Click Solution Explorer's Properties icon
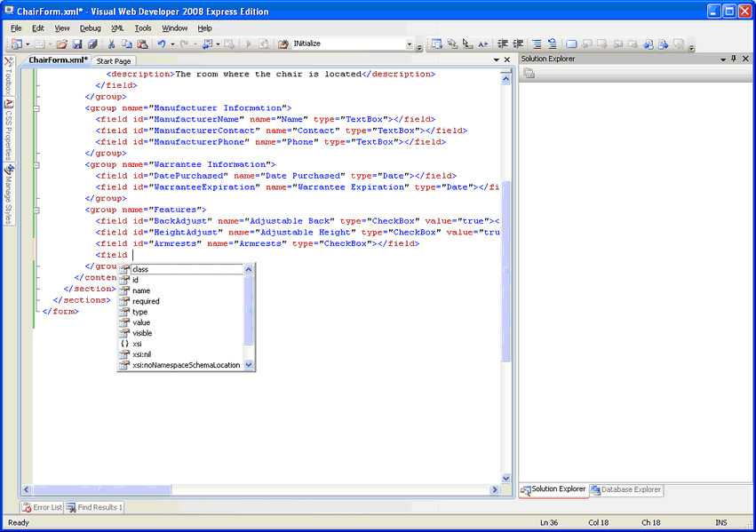Viewport: 756px width, 532px height. (x=529, y=73)
